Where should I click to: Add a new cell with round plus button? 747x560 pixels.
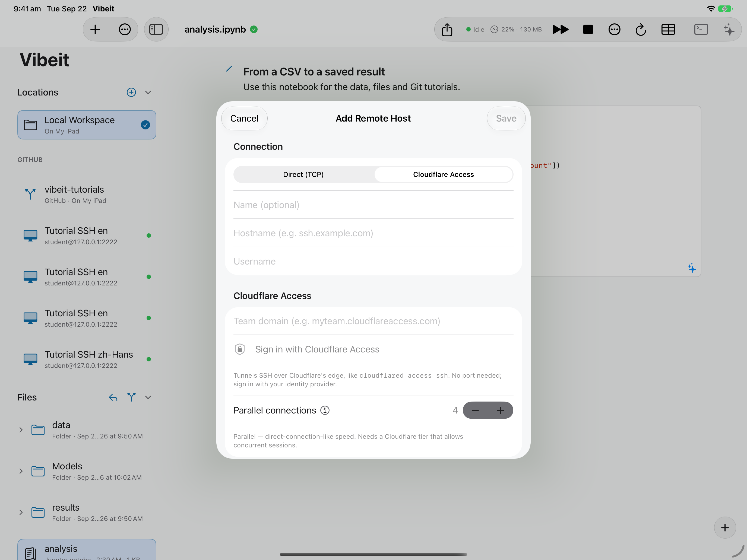(725, 528)
